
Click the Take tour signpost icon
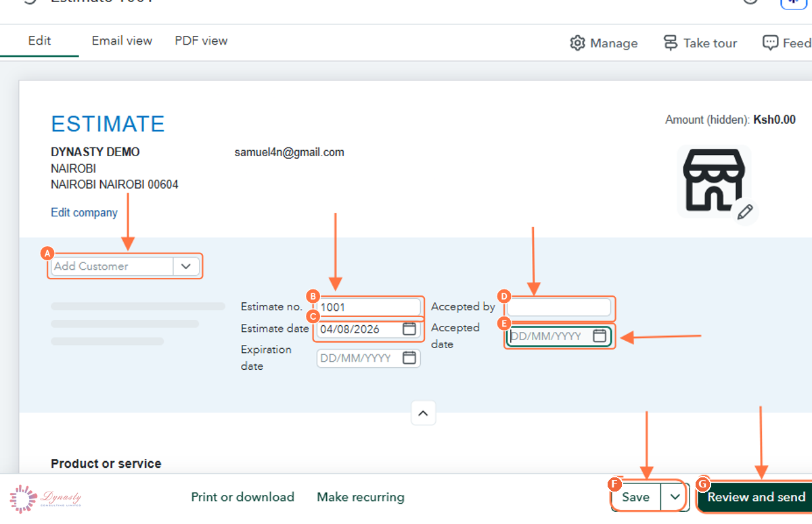point(671,43)
